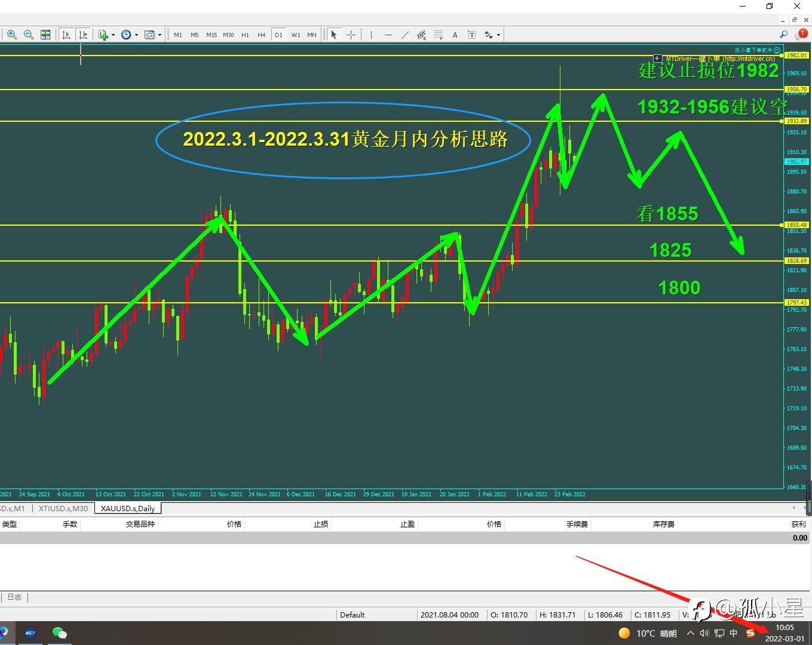Click the 2021.08.04 00:00 status value

(449, 615)
